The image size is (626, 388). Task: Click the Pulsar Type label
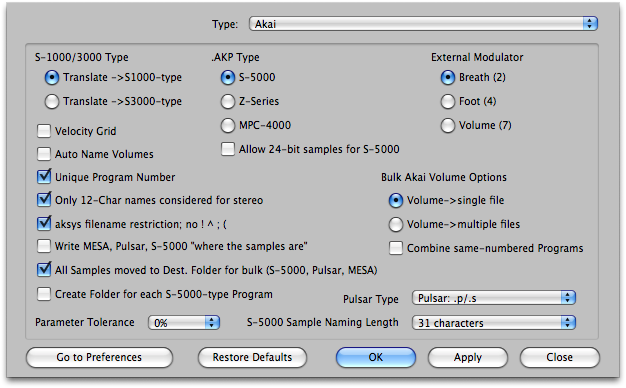371,299
